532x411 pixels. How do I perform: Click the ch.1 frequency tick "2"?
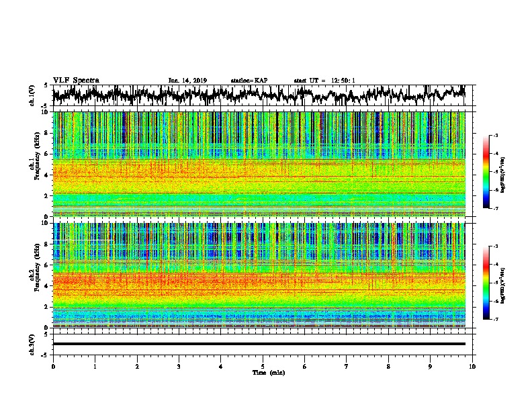coord(47,196)
